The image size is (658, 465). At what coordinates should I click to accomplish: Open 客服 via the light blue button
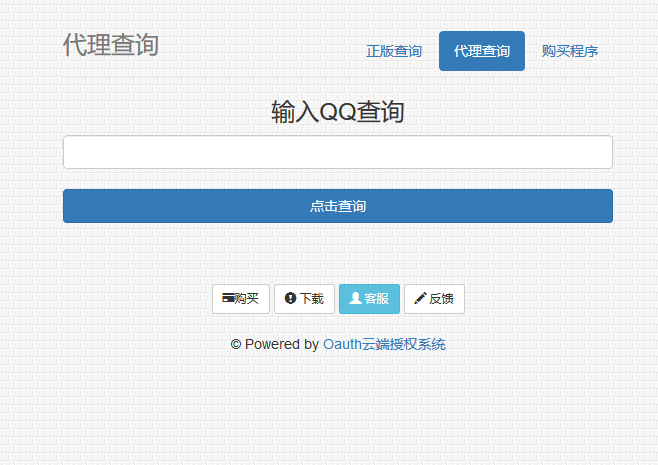(x=369, y=298)
